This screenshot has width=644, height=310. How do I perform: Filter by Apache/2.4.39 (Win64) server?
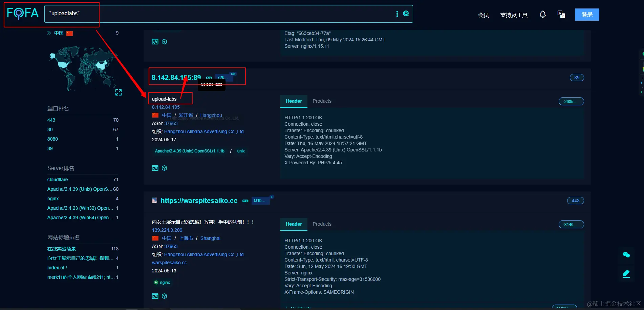(x=80, y=218)
